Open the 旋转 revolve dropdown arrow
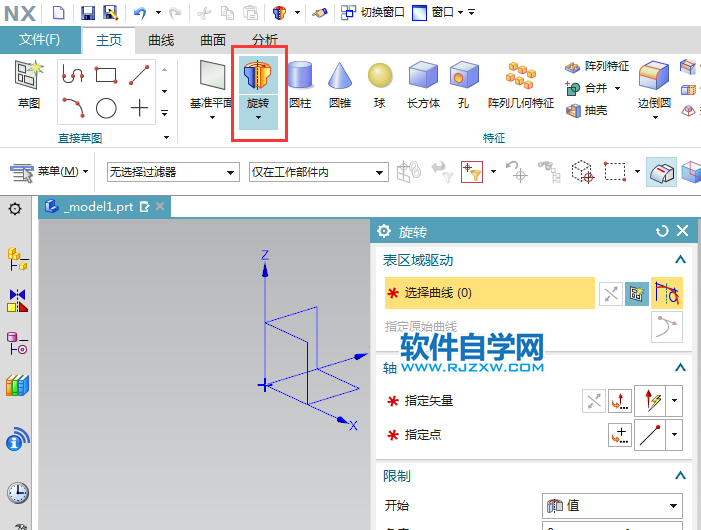Viewport: 701px width, 530px height. pos(258,118)
